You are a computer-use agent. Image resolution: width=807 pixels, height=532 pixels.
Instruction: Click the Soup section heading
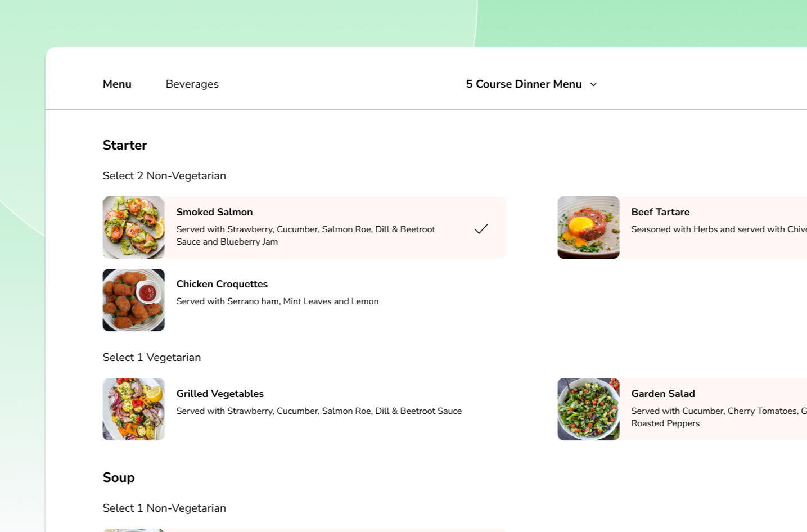pos(119,477)
